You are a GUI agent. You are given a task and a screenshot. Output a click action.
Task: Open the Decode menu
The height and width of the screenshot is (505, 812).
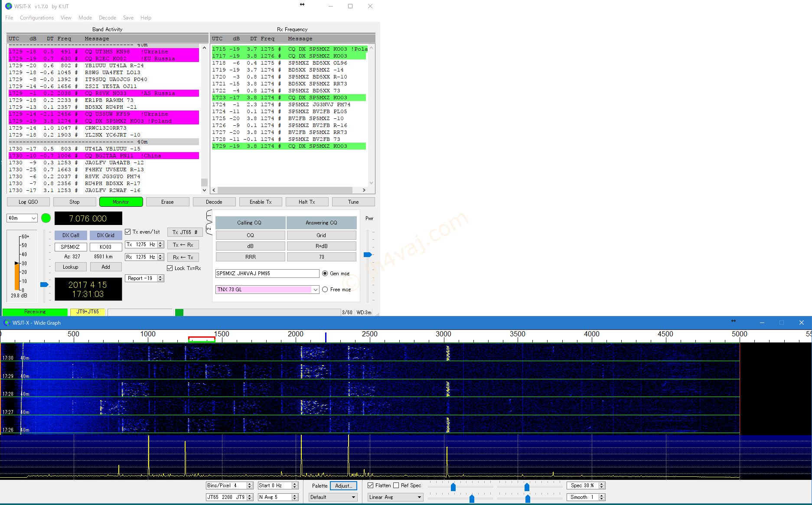point(108,18)
